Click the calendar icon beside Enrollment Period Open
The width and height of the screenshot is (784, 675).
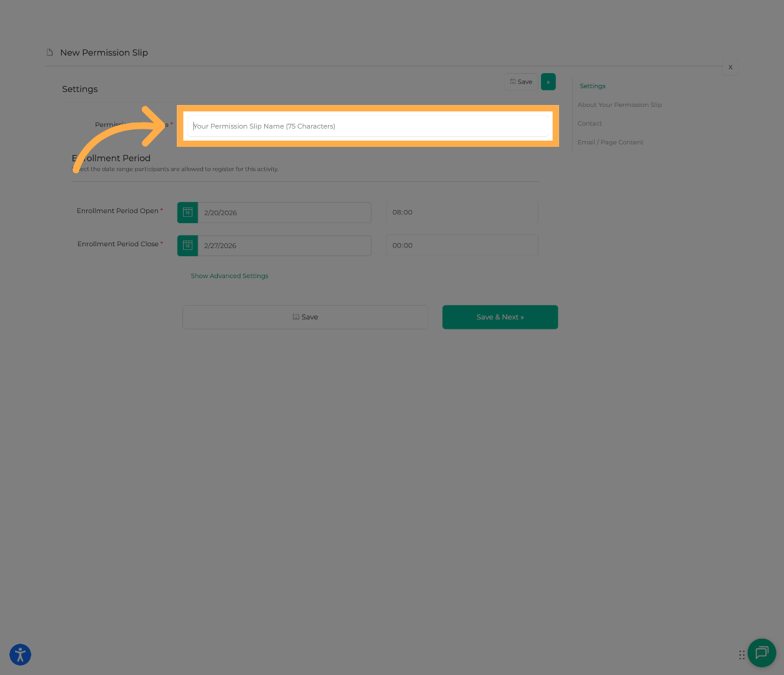187,212
